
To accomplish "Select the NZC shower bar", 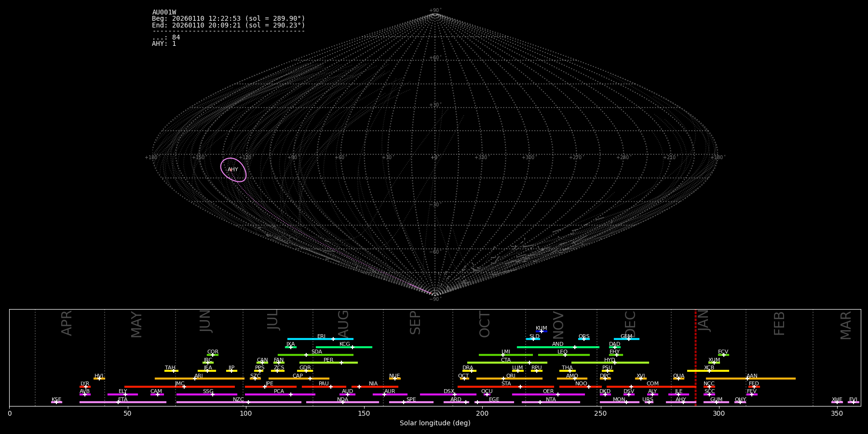I will (x=239, y=402).
